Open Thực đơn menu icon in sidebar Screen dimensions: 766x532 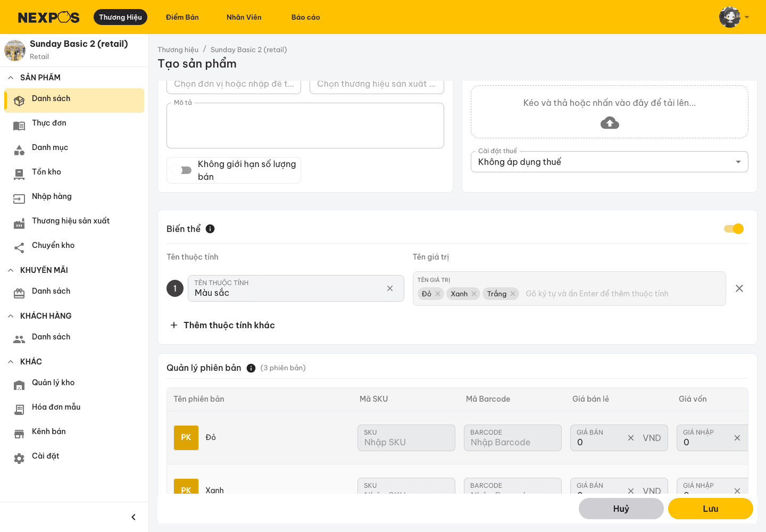19,126
